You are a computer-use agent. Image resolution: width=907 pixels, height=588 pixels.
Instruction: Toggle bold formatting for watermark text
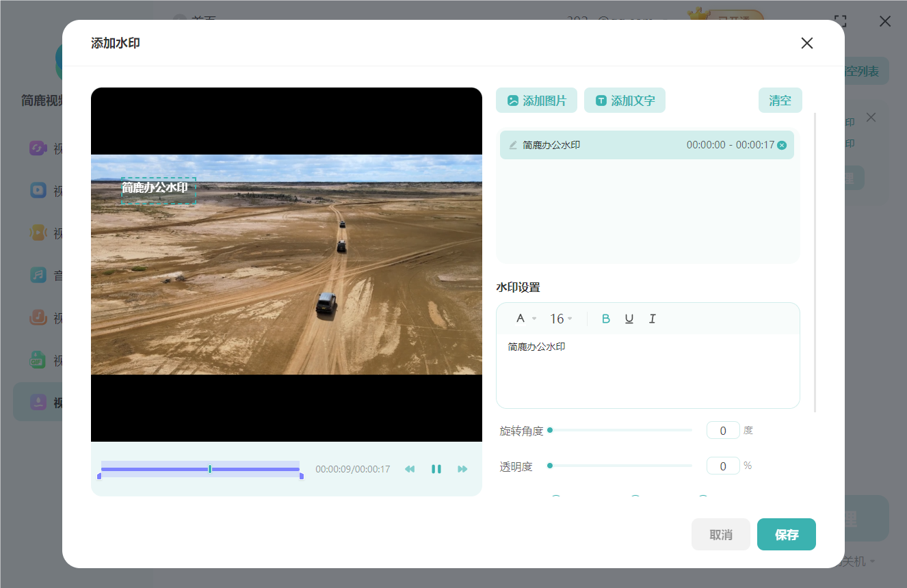[605, 319]
